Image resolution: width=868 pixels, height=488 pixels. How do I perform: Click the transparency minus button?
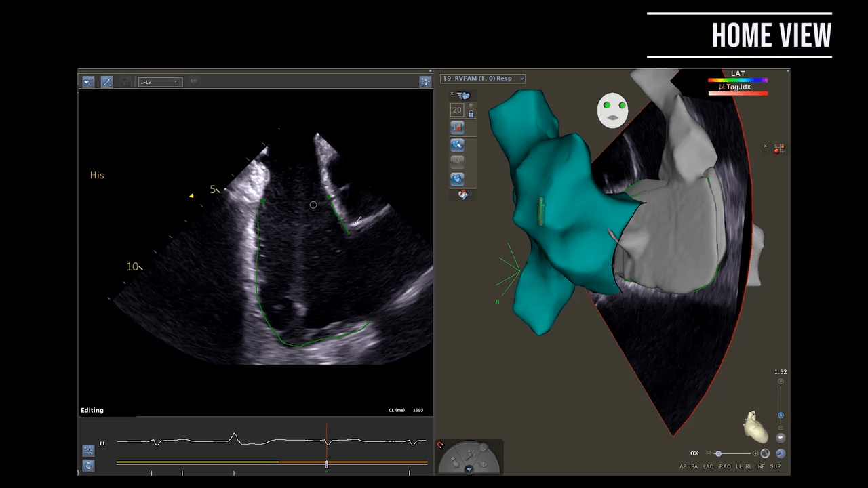tap(709, 453)
